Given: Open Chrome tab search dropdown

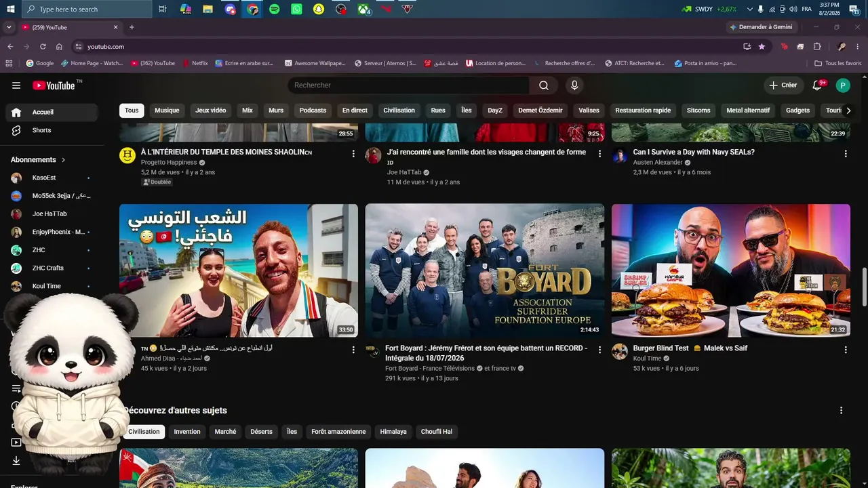Looking at the screenshot, I should pos(9,27).
